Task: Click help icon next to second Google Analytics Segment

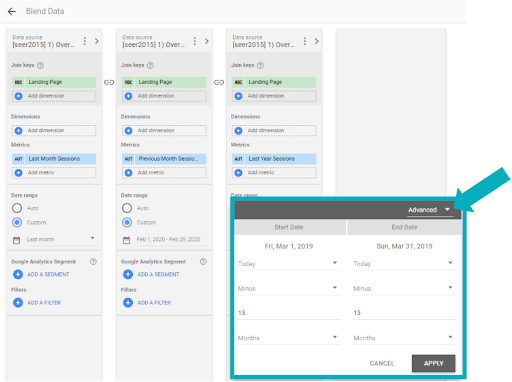Action: [x=203, y=262]
